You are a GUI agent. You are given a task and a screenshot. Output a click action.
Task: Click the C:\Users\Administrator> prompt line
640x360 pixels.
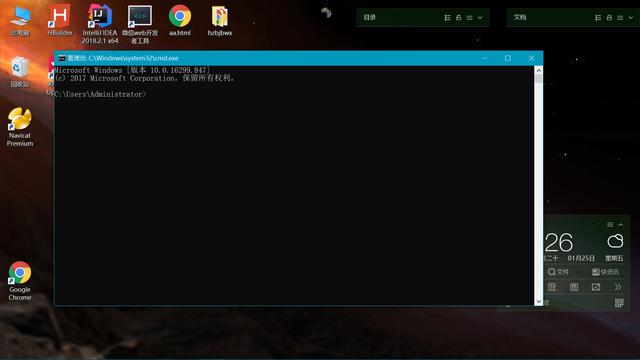tap(100, 94)
